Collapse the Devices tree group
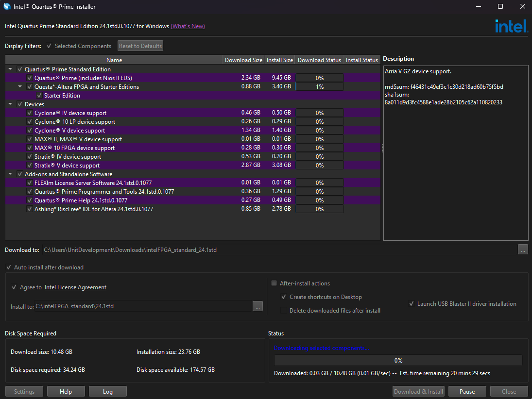The height and width of the screenshot is (399, 532). coord(11,104)
